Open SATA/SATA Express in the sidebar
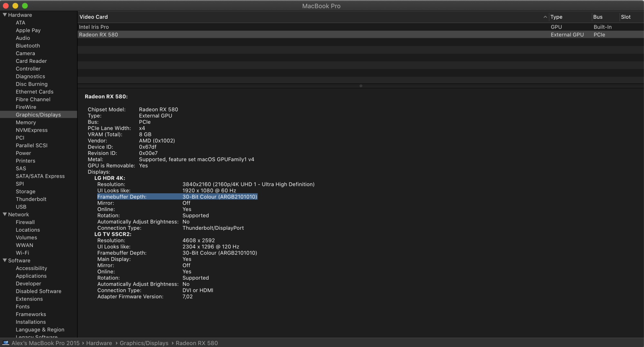The image size is (644, 347). pos(40,176)
